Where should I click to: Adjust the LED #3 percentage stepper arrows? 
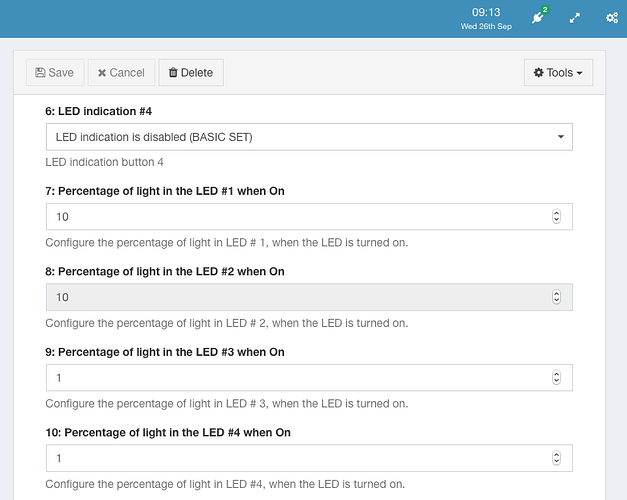pos(556,378)
